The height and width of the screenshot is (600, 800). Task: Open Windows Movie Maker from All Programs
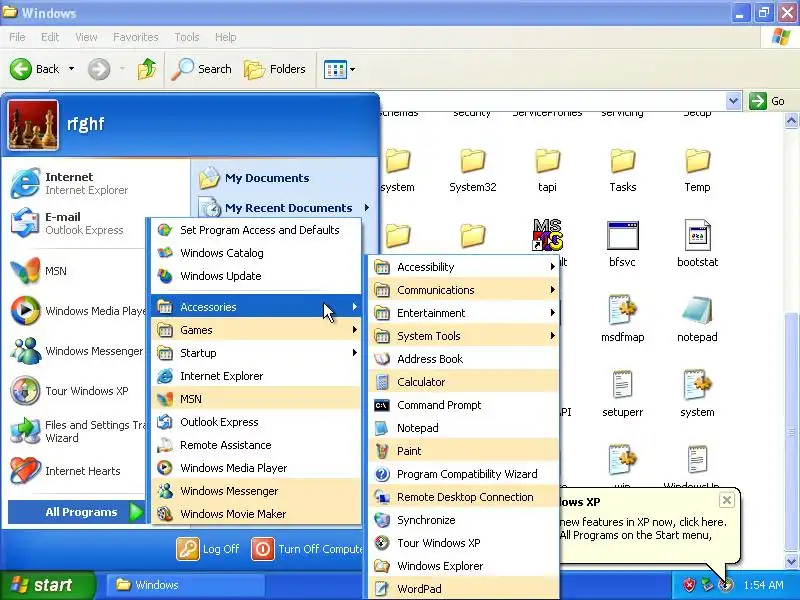click(256, 513)
